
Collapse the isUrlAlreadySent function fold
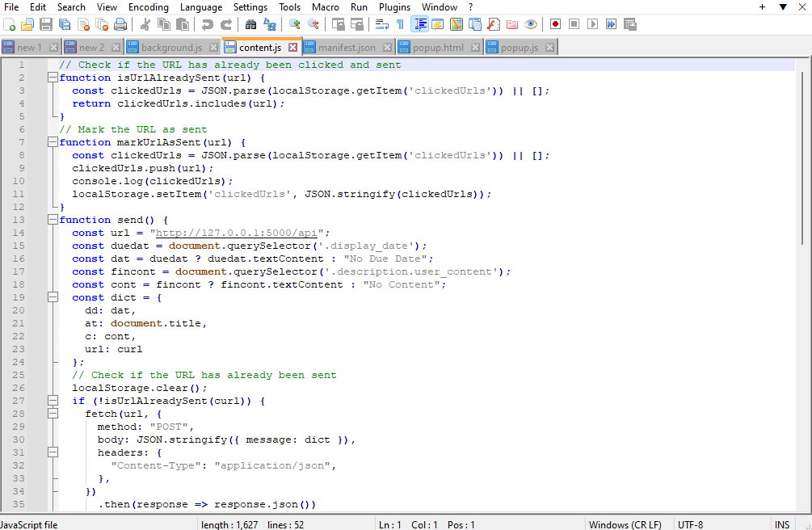53,78
